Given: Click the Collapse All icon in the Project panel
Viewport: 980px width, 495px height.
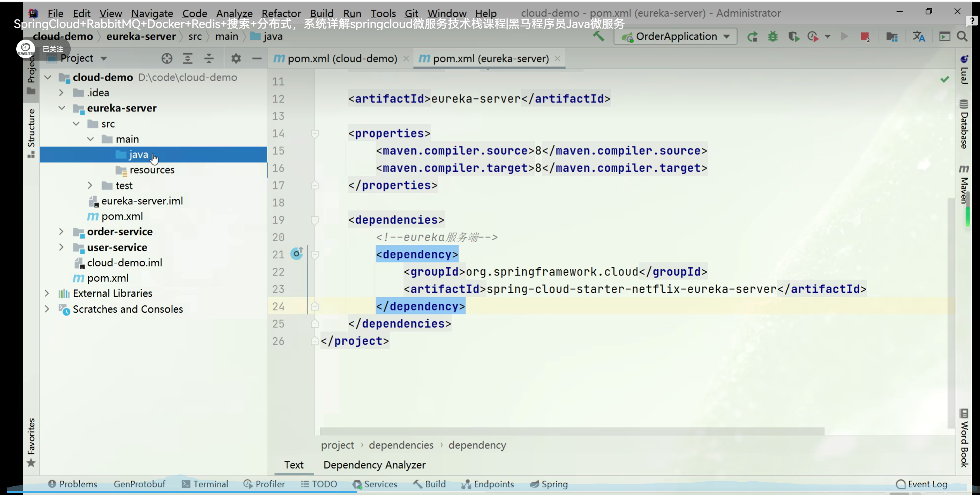Looking at the screenshot, I should [x=209, y=59].
